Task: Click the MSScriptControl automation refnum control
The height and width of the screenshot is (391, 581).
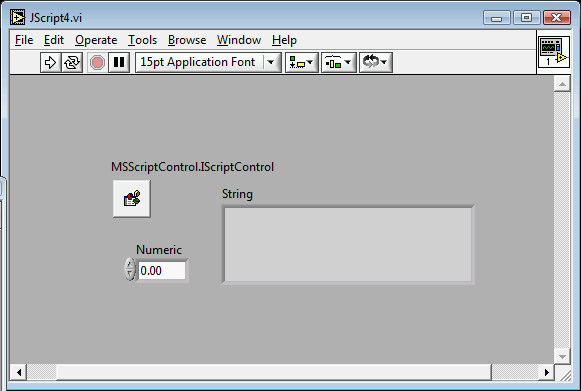Action: click(132, 199)
